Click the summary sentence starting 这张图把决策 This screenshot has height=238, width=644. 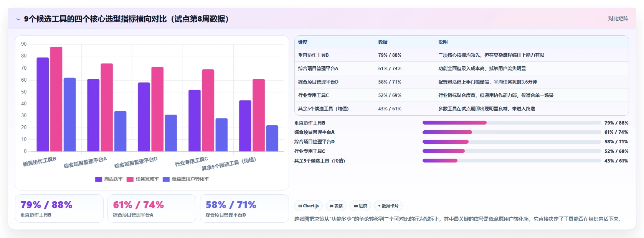point(457,219)
